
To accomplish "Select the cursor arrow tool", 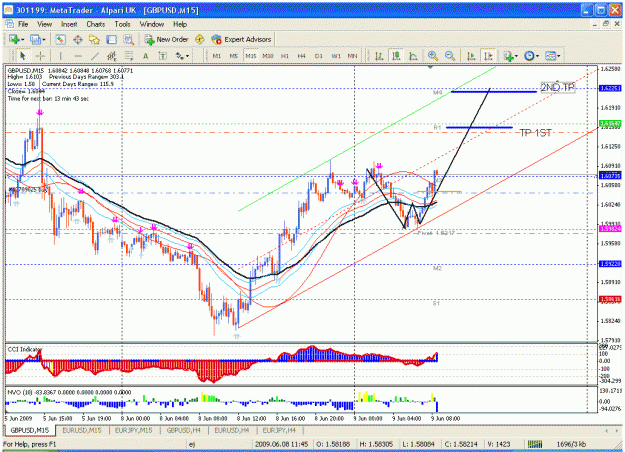I will click(x=23, y=56).
